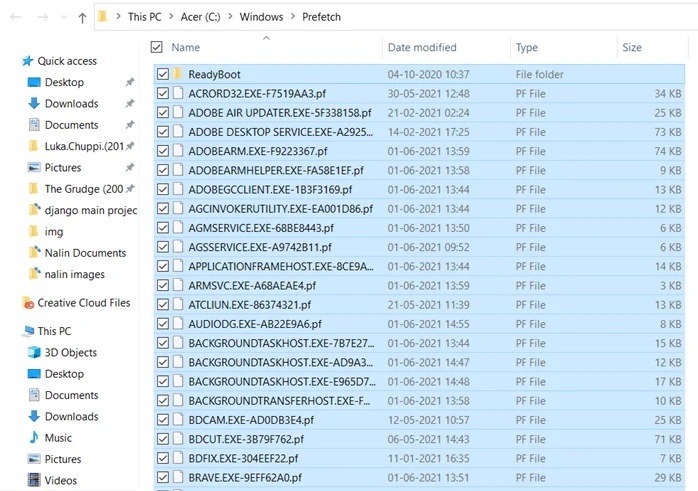Click Downloads icon under This PC
The width and height of the screenshot is (698, 491).
[x=34, y=416]
